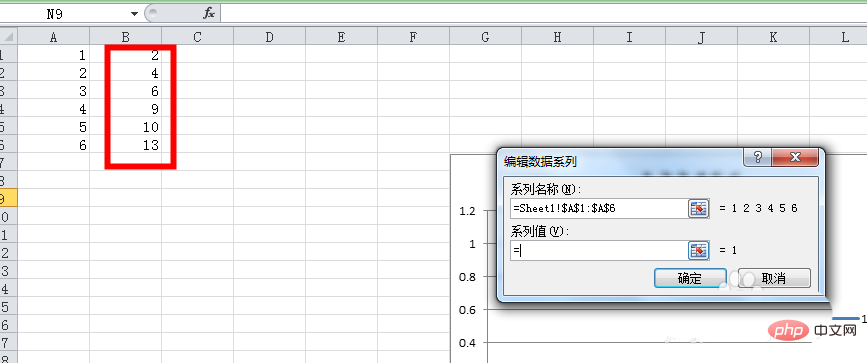867x363 pixels.
Task: Select column A header
Action: click(x=54, y=37)
